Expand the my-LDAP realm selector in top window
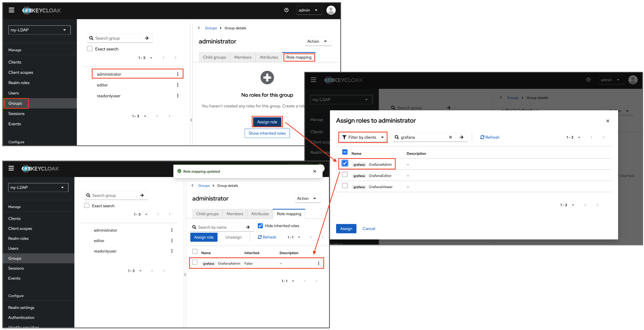The width and height of the screenshot is (644, 330). pos(39,30)
